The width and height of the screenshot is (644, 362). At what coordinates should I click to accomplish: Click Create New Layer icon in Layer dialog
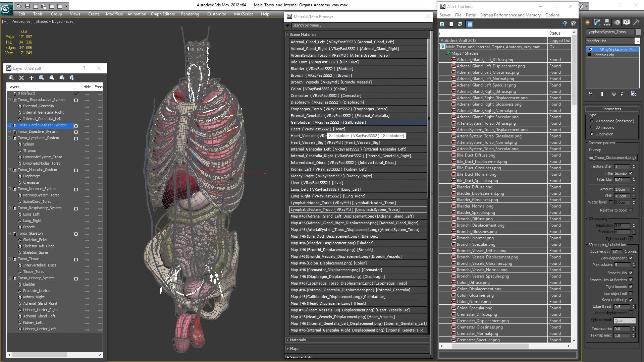point(11,78)
